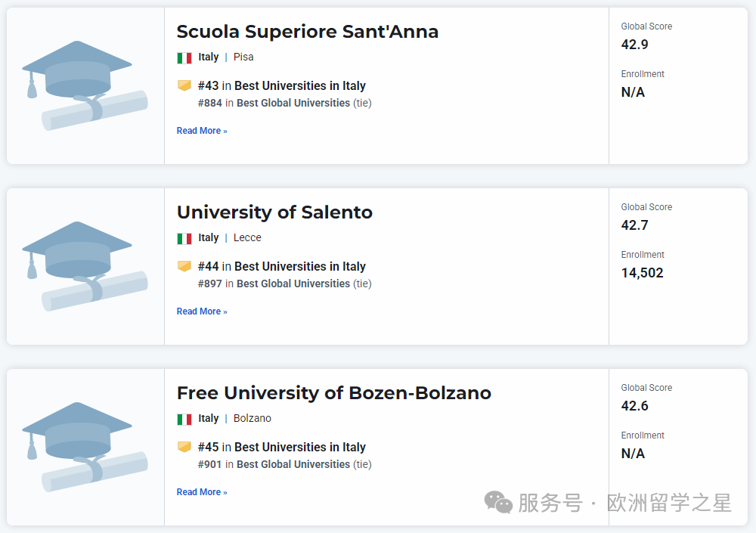Open the University of Salento title link
The width and height of the screenshot is (756, 533).
[274, 212]
